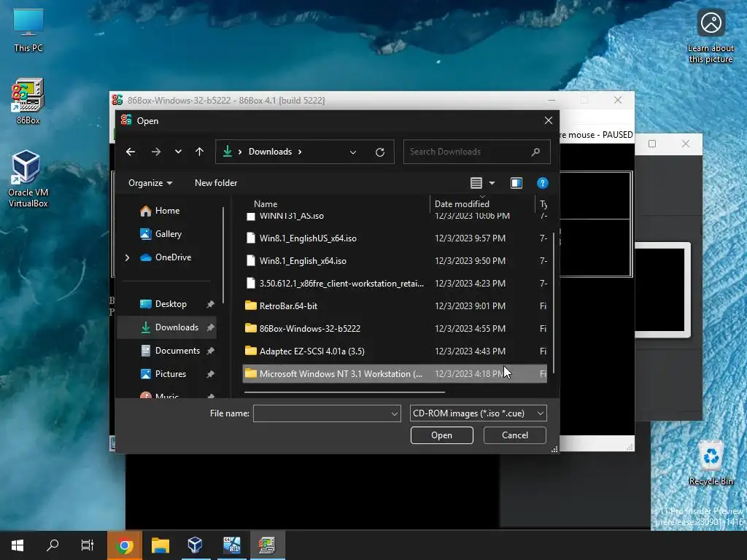The height and width of the screenshot is (560, 747).
Task: Create a New folder
Action: (216, 183)
